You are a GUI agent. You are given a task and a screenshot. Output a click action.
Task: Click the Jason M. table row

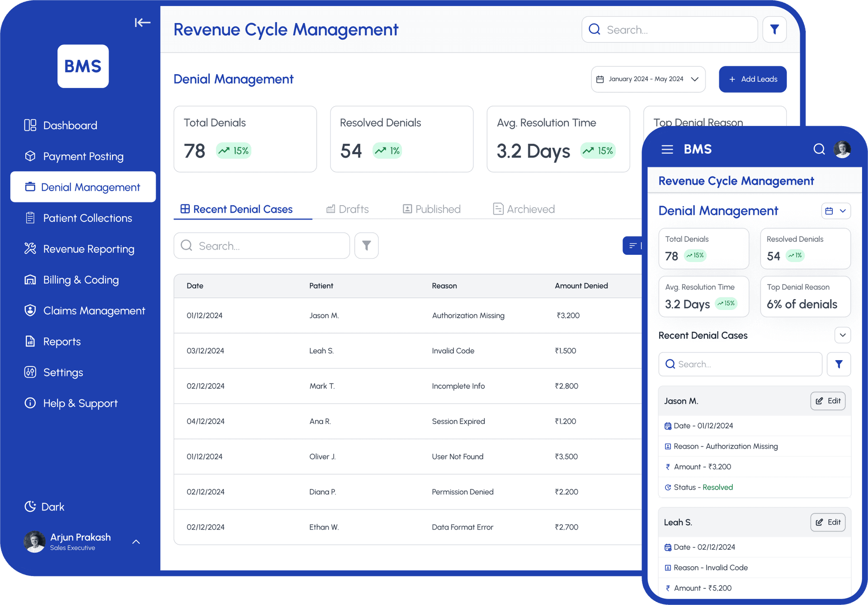(407, 315)
